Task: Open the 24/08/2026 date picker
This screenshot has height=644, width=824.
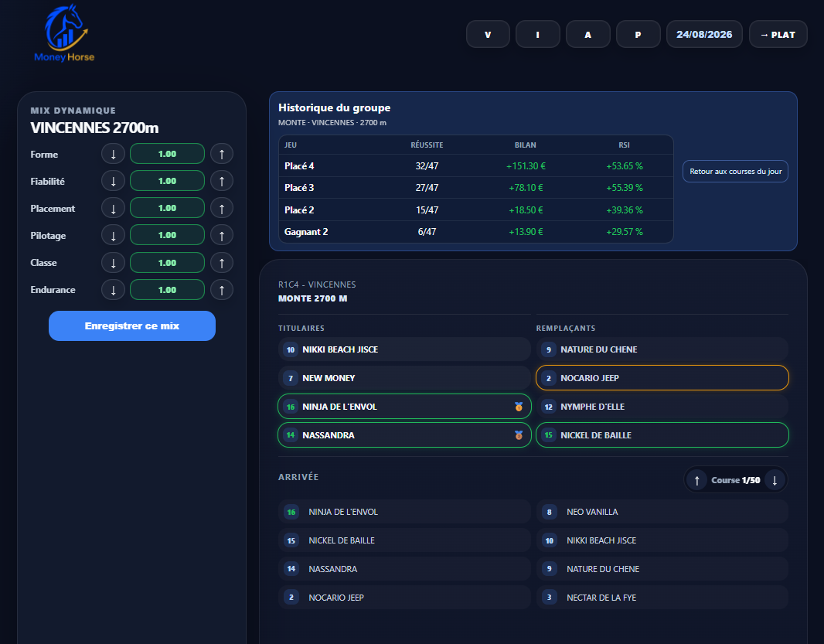Action: (x=704, y=34)
